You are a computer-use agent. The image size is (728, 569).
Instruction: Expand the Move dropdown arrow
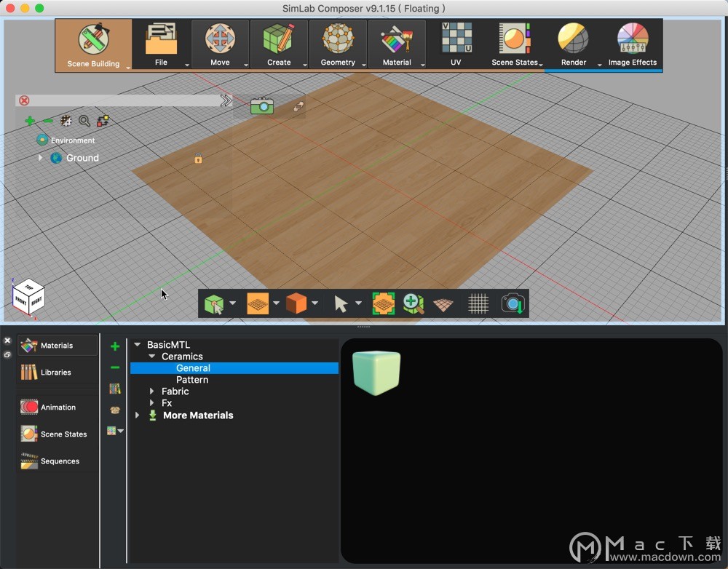tap(245, 65)
